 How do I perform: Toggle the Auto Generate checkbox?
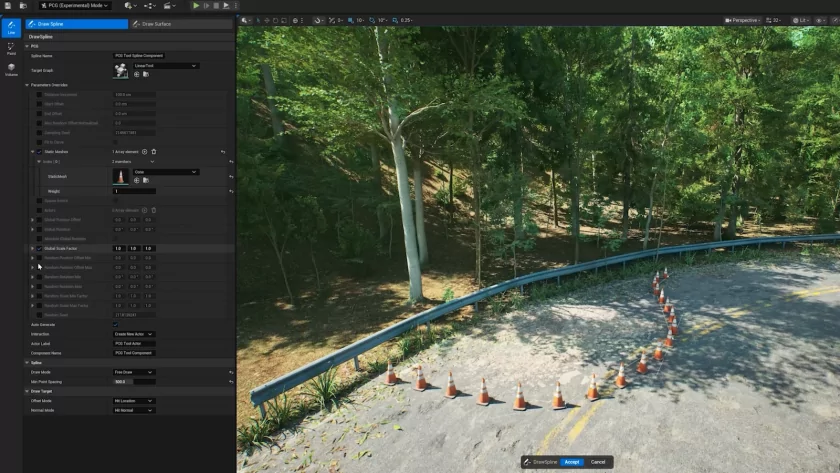tap(116, 325)
